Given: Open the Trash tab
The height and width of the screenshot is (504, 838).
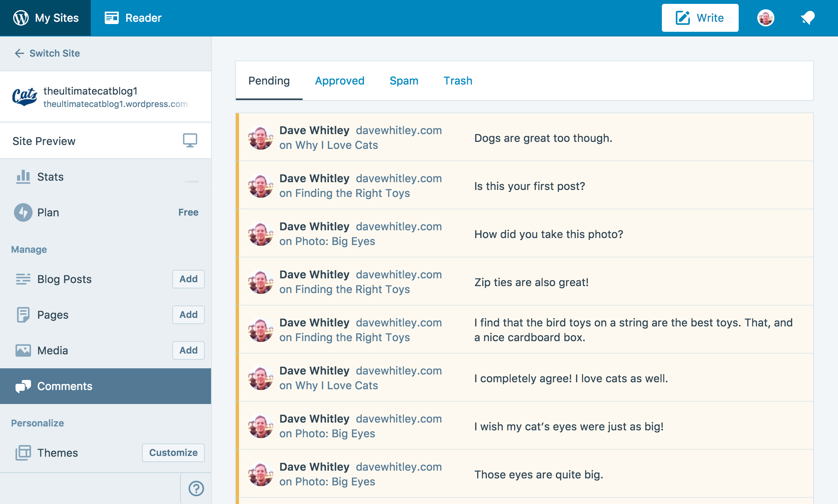Looking at the screenshot, I should (458, 81).
